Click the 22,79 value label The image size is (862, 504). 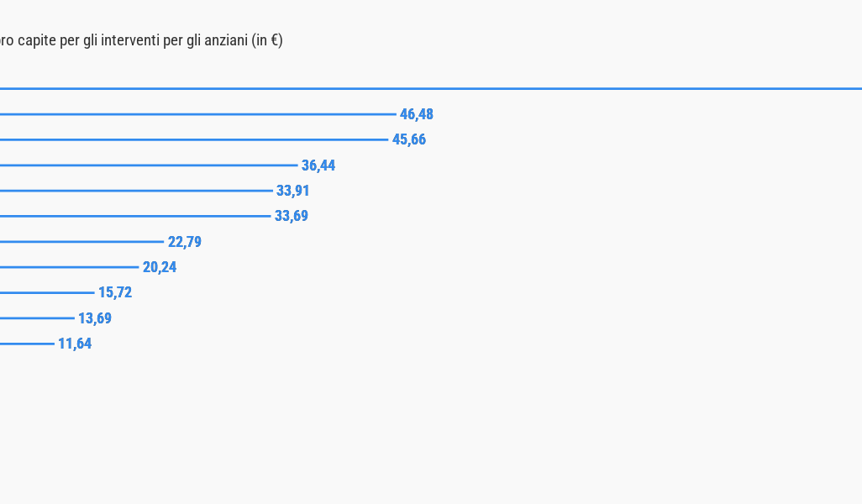[185, 242]
